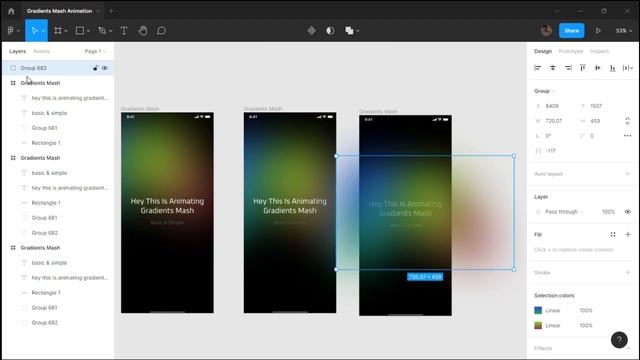Add auto layout with plus icon

click(628, 173)
